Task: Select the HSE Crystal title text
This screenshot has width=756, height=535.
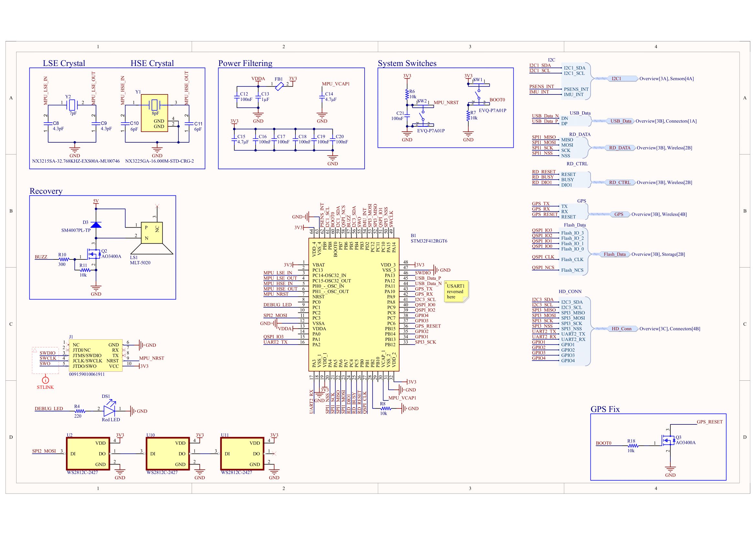Action: (152, 63)
